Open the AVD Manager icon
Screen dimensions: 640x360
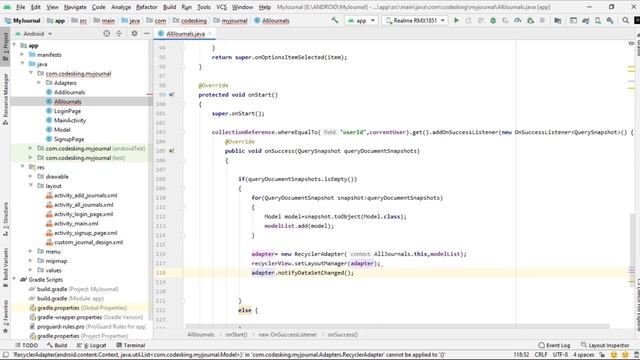(x=598, y=20)
